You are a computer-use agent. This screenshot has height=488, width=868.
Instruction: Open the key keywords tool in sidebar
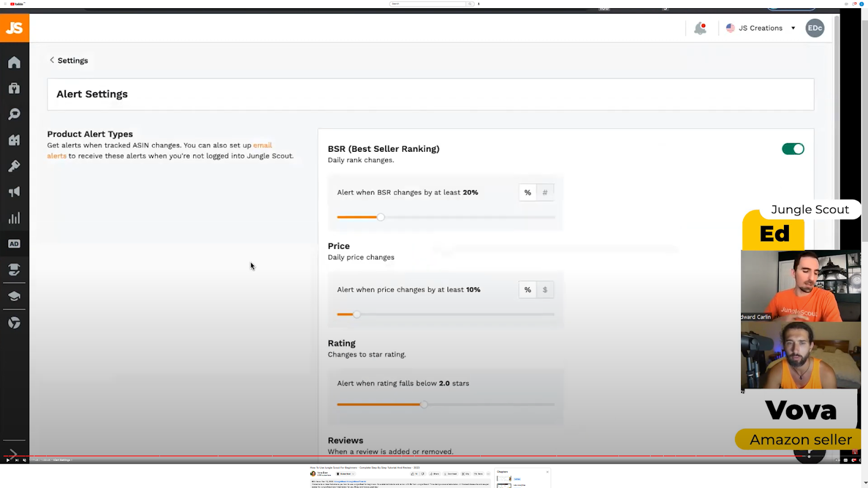[15, 166]
